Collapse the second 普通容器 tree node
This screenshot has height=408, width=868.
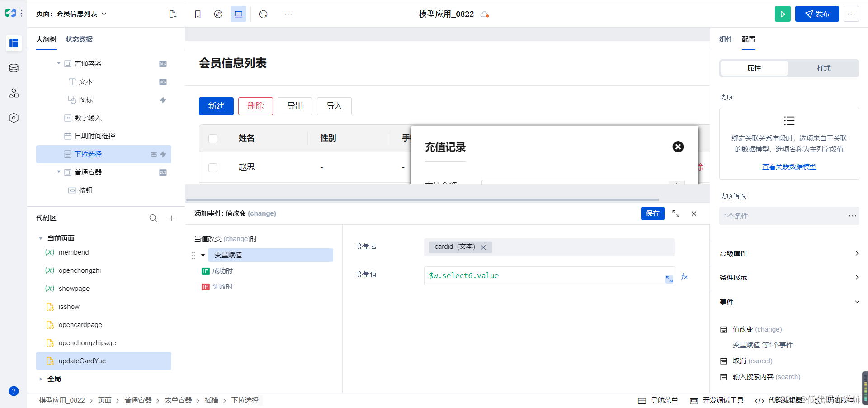pos(58,172)
